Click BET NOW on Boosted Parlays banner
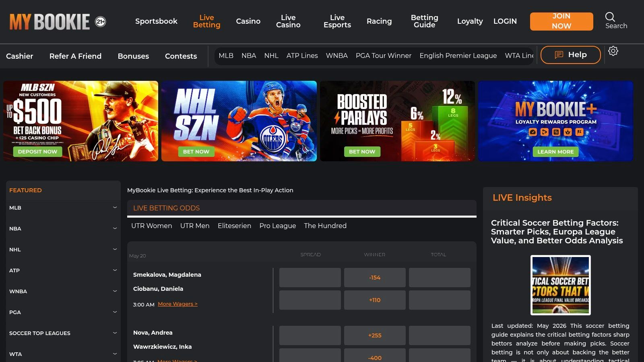 pos(362,152)
